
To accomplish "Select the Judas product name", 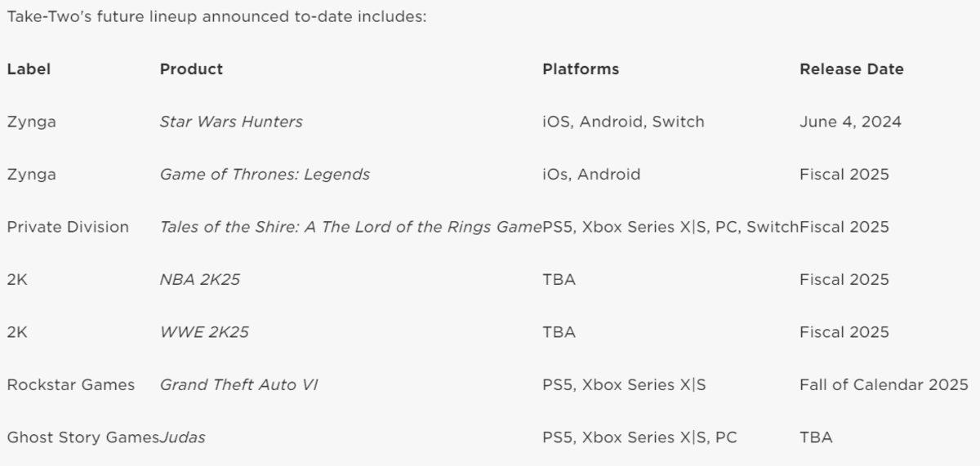I will coord(183,437).
